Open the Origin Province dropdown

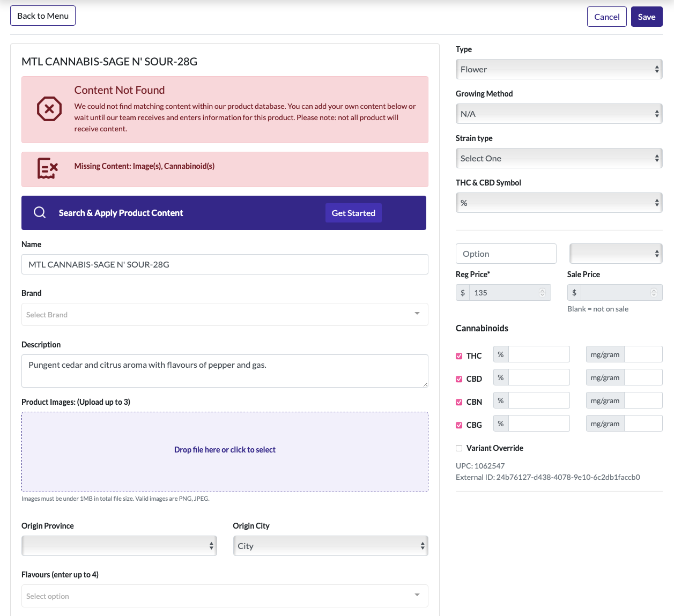pyautogui.click(x=119, y=546)
